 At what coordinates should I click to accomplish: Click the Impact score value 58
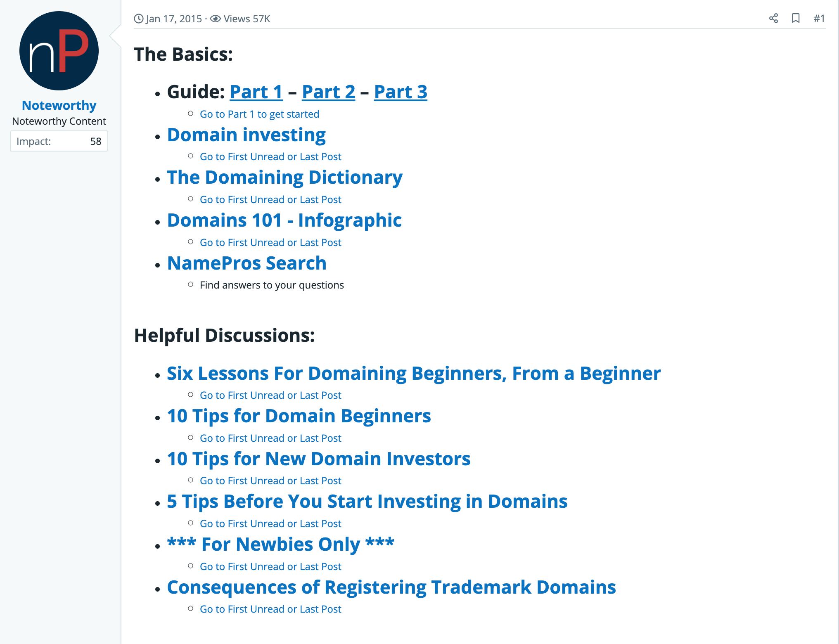click(x=95, y=141)
